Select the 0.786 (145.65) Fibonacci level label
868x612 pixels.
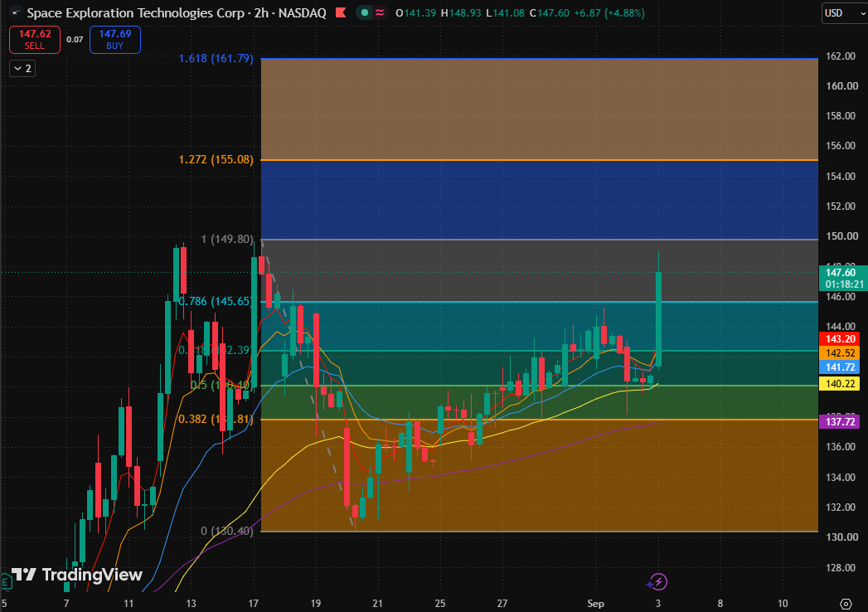coord(216,301)
